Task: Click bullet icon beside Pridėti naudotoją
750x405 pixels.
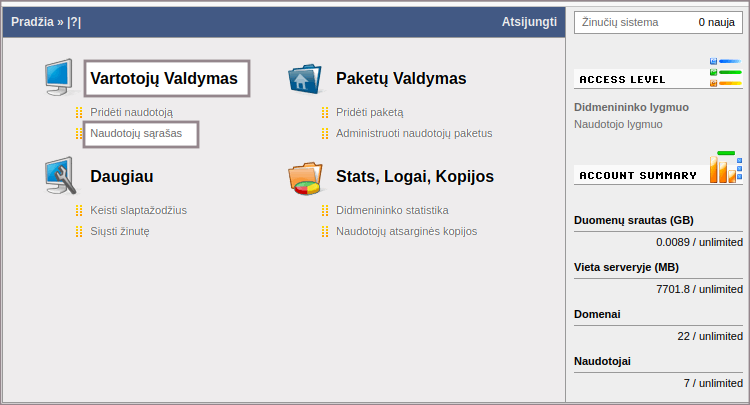Action: pyautogui.click(x=79, y=113)
